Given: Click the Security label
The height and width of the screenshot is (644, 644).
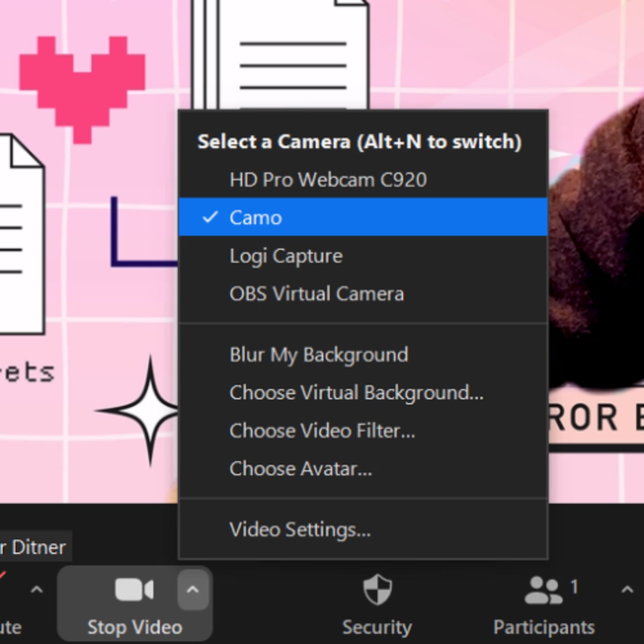Looking at the screenshot, I should pos(377,627).
